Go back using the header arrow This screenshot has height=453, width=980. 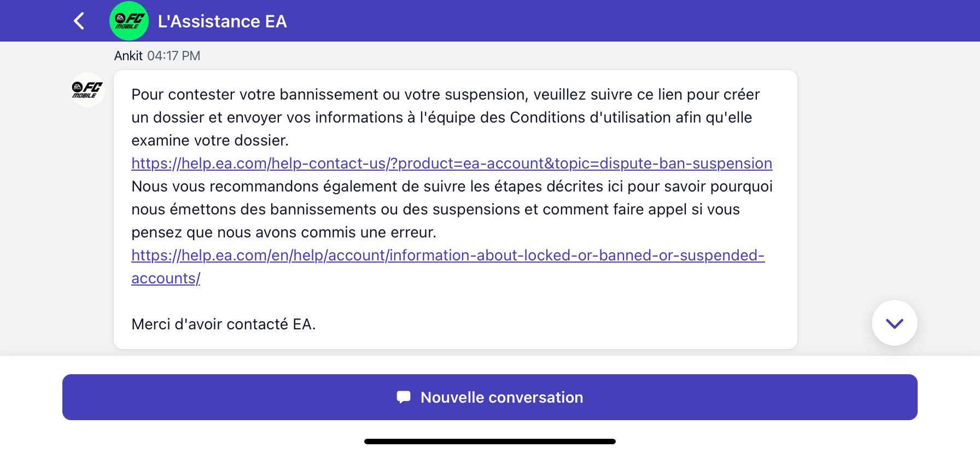(79, 21)
